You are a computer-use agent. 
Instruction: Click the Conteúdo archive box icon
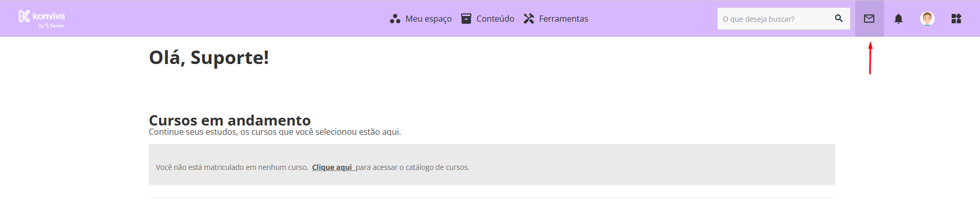tap(466, 19)
